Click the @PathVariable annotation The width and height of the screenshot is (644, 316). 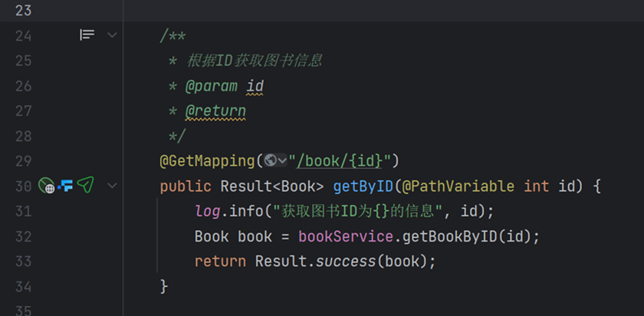click(458, 186)
